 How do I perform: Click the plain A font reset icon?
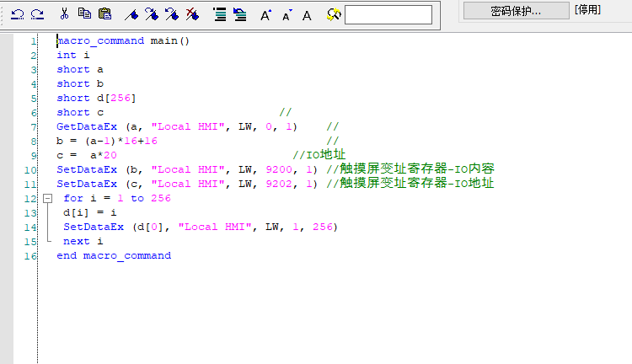[307, 14]
